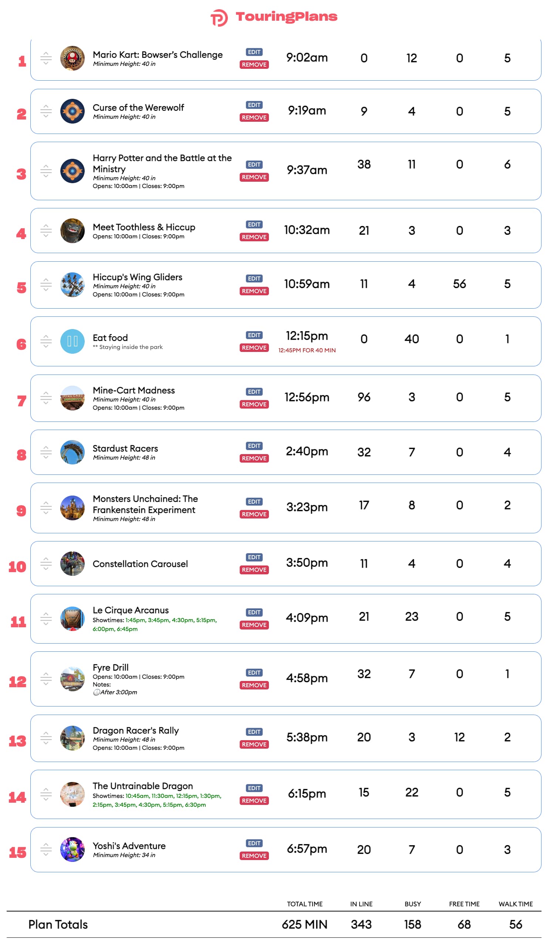Viewport: 560px width, 940px height.
Task: Edit the Le Cirque Arcanus step
Action: (x=254, y=612)
